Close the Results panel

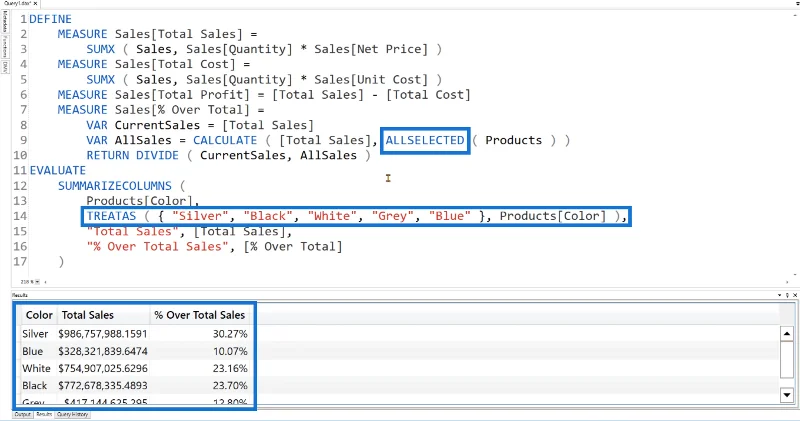coord(795,295)
